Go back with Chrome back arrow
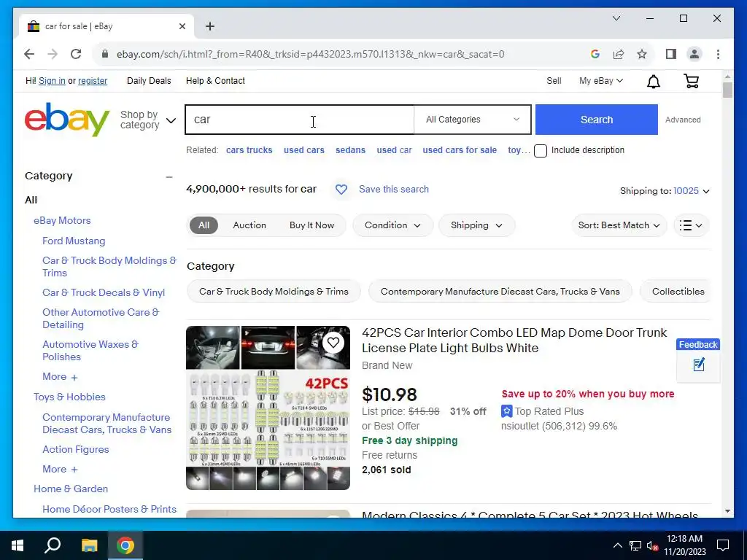 tap(29, 54)
